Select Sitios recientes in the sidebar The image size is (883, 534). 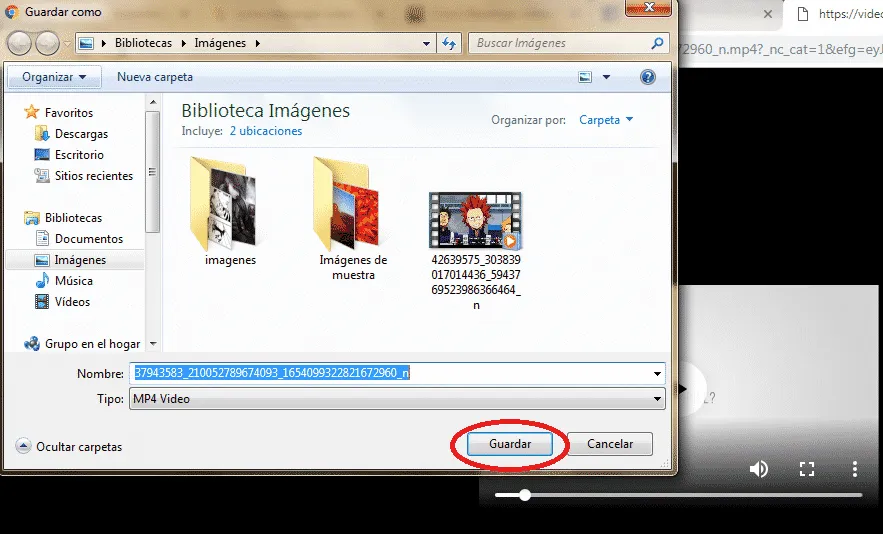pos(93,176)
